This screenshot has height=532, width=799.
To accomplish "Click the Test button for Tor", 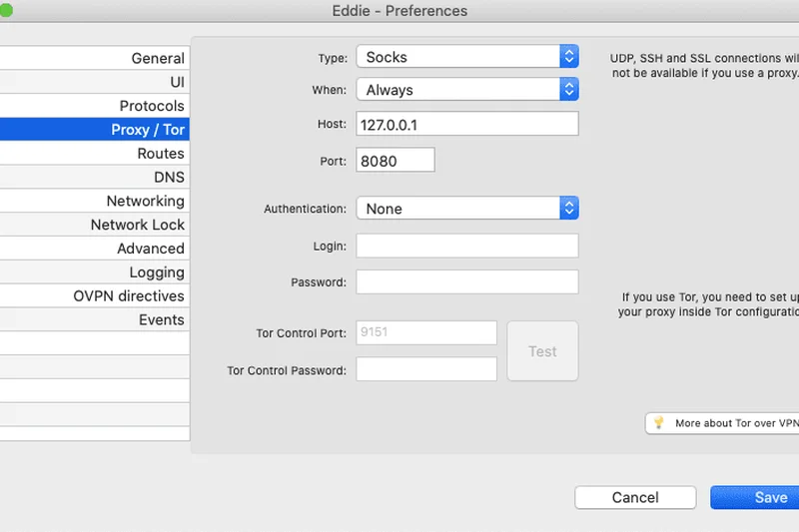I will pyautogui.click(x=542, y=351).
